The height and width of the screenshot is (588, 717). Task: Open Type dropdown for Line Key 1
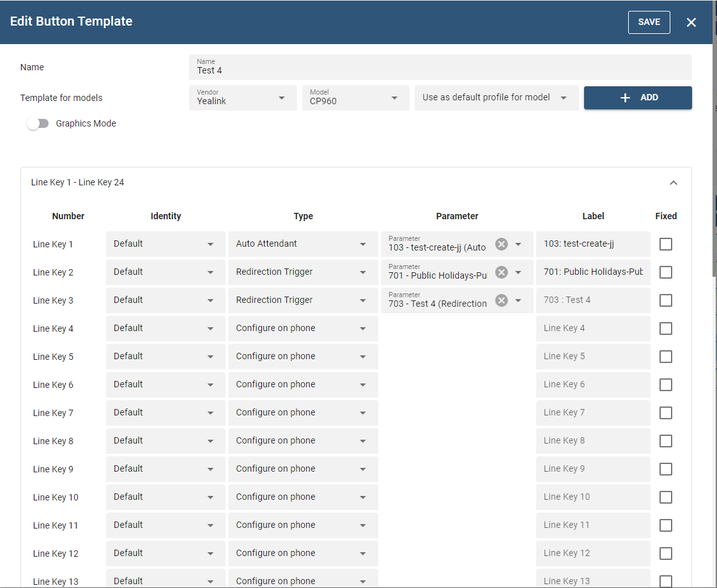click(x=302, y=244)
